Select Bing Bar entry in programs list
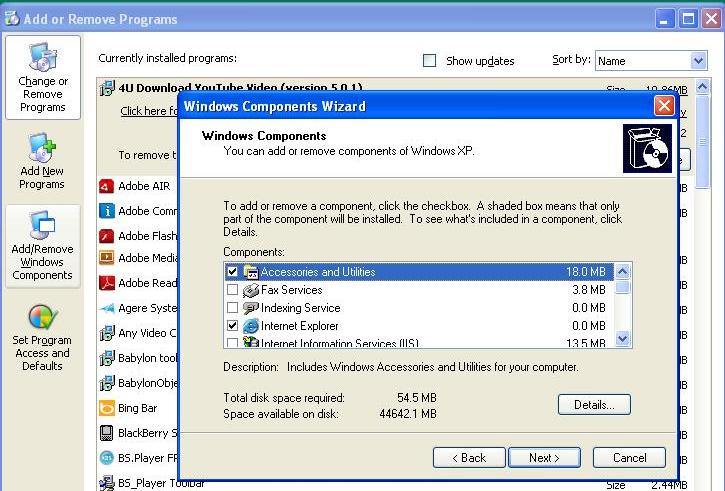This screenshot has height=491, width=725. [137, 408]
